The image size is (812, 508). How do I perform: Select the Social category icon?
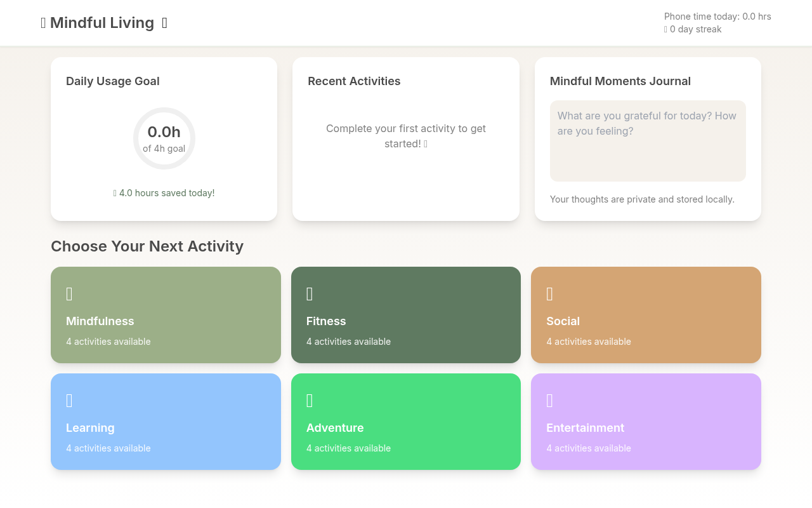[549, 293]
